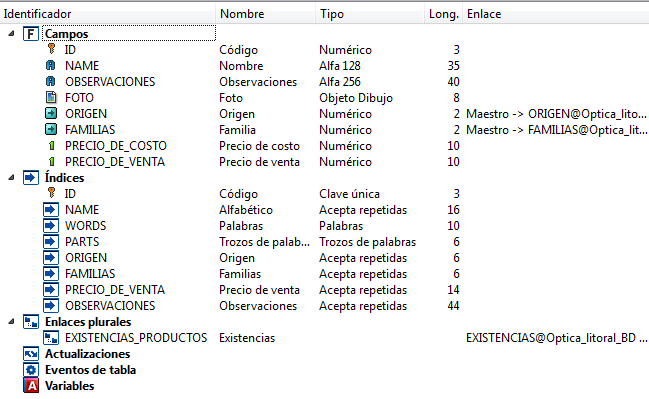Collapse the Campos tree node
The height and width of the screenshot is (399, 649).
click(11, 34)
